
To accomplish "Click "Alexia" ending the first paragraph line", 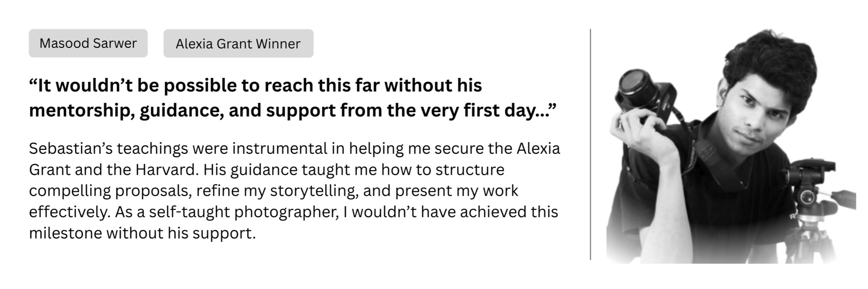I will point(538,148).
